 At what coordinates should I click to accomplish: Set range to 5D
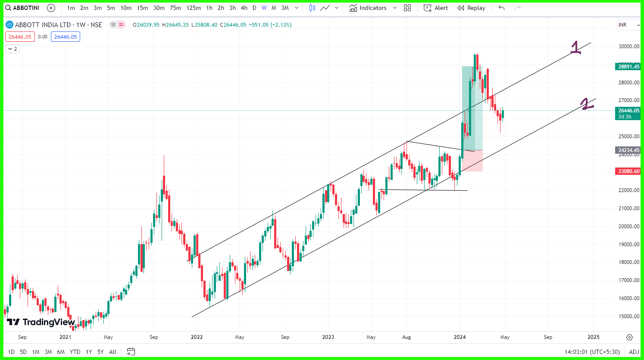point(23,352)
